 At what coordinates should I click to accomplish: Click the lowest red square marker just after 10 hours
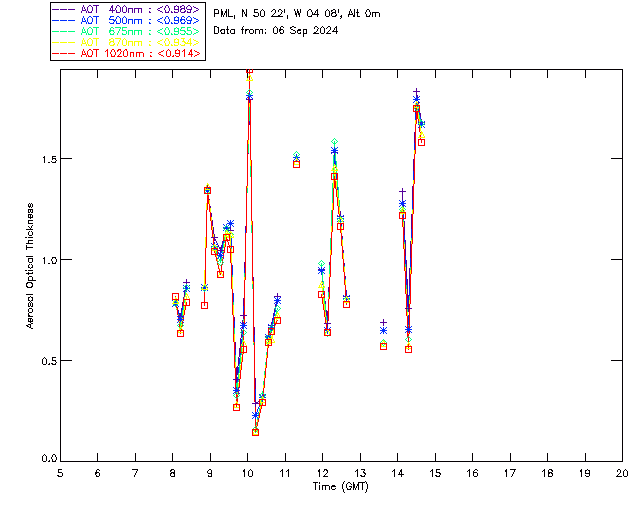[256, 432]
